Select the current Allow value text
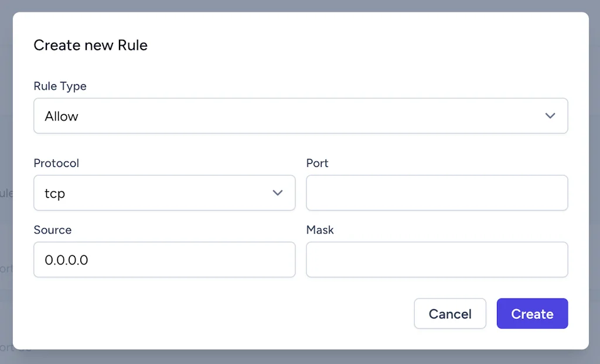This screenshot has height=364, width=600. [x=61, y=116]
